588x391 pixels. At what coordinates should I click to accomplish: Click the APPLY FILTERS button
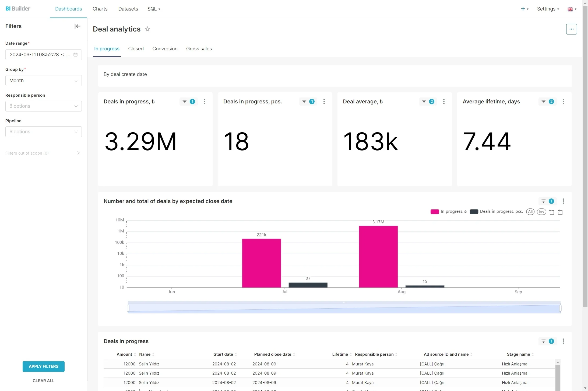click(x=44, y=366)
